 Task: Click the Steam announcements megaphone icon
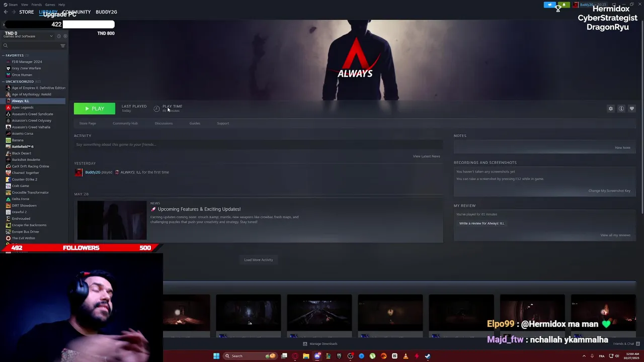(550, 5)
